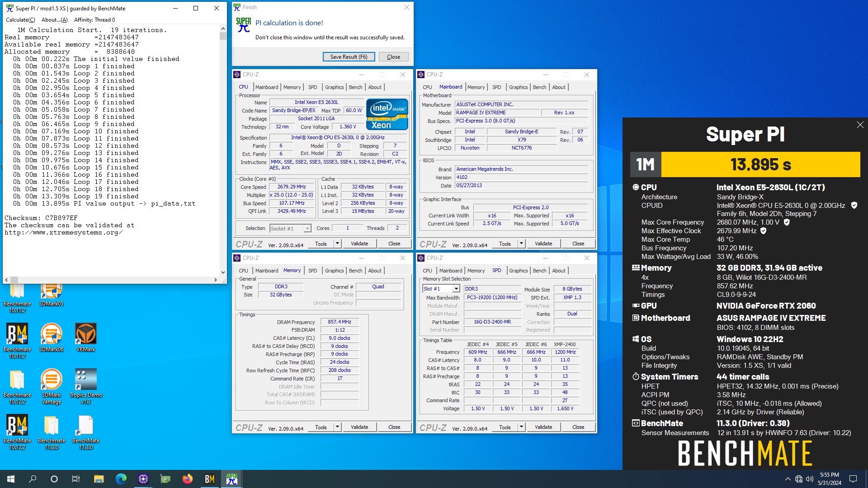Open the volume control in system tray
The width and height of the screenshot is (868, 488).
point(809,479)
